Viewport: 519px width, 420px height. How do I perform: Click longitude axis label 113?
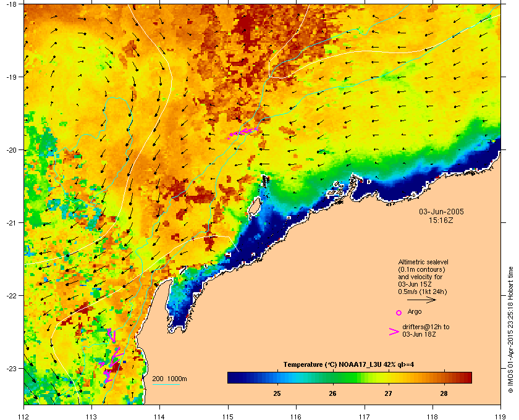[x=91, y=417]
